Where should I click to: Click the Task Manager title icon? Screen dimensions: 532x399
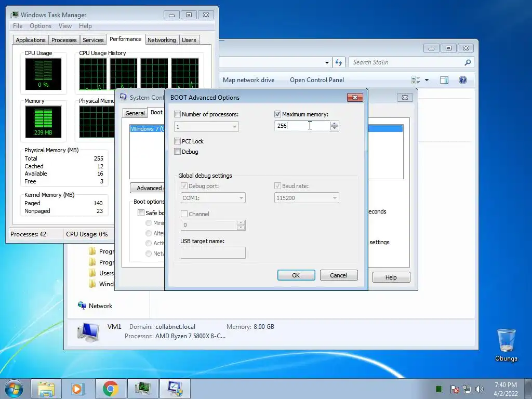pos(14,15)
